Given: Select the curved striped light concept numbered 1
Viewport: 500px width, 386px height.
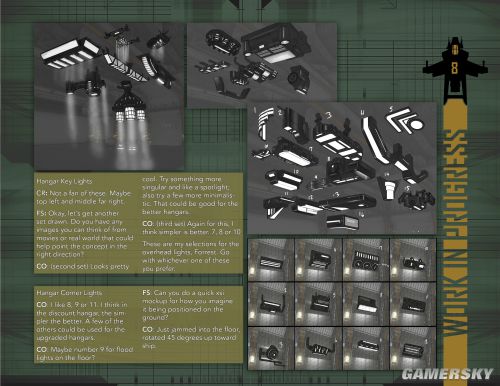Looking at the screenshot, I should [x=265, y=123].
